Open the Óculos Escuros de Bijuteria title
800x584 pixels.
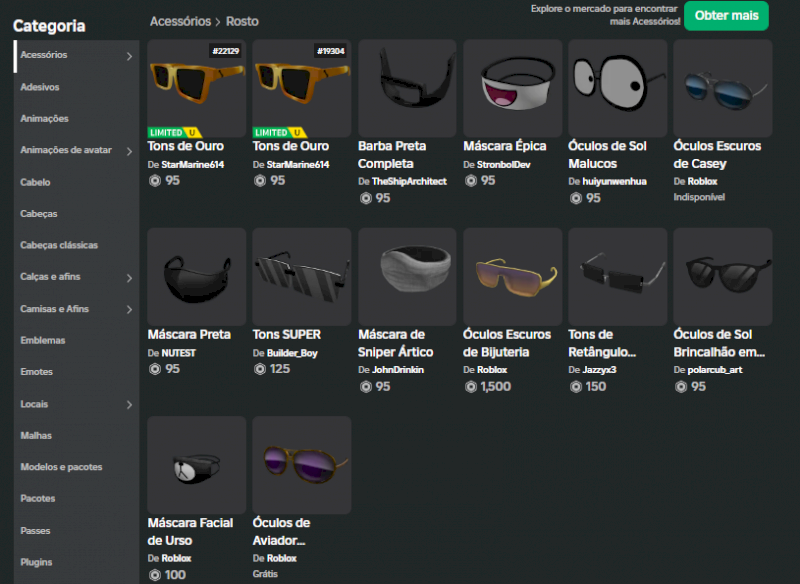[507, 343]
